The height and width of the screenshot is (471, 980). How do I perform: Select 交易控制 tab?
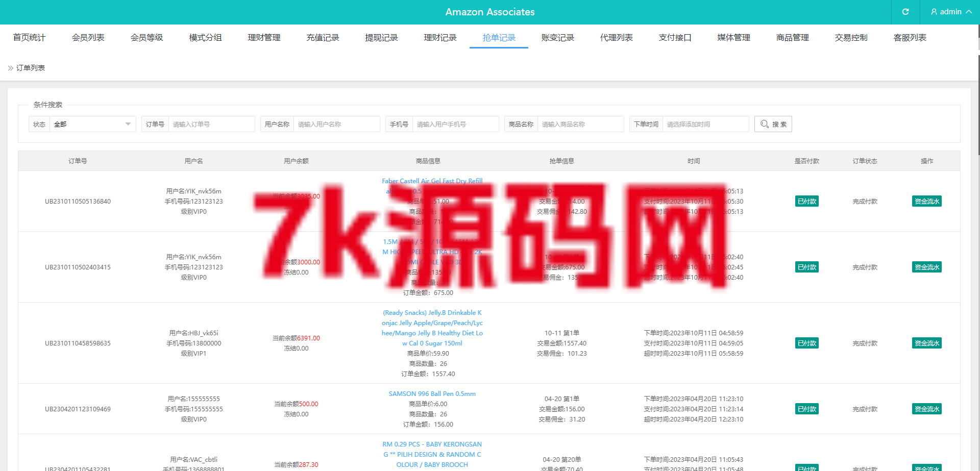[x=851, y=37]
